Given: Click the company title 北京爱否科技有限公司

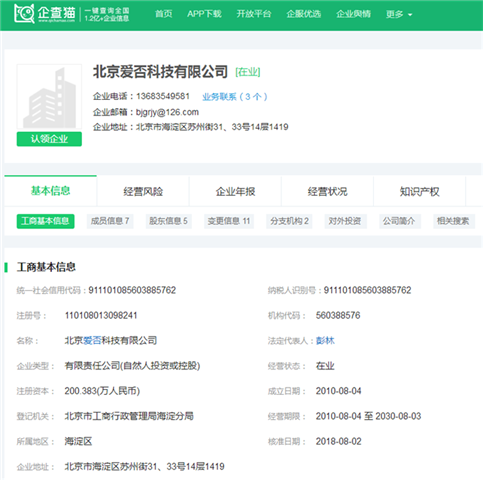Looking at the screenshot, I should pos(160,71).
